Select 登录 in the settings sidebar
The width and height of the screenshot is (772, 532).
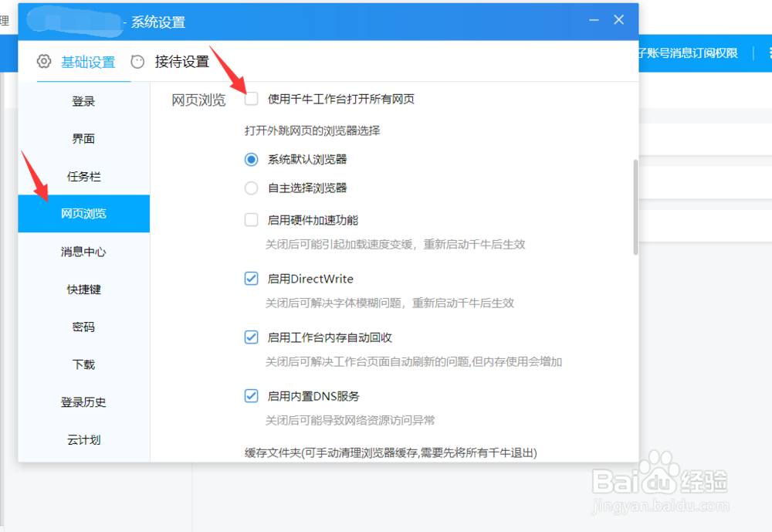[x=83, y=101]
